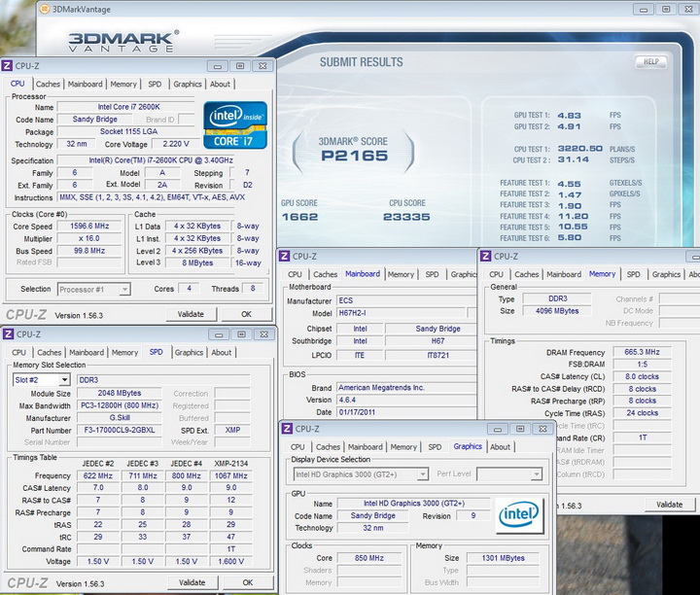Click the Intel logo in the Graphics tab
This screenshot has width=700, height=595.
tap(518, 513)
